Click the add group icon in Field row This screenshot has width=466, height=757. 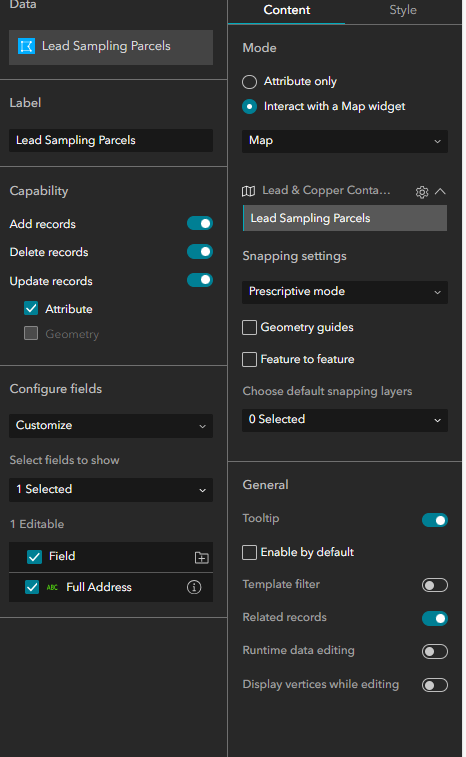201,558
